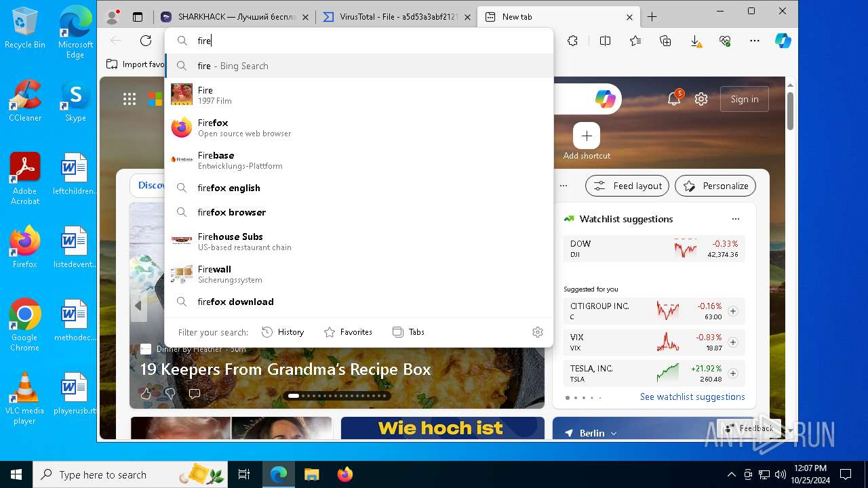This screenshot has height=488, width=868.
Task: Close the New tab tab
Action: tap(629, 17)
